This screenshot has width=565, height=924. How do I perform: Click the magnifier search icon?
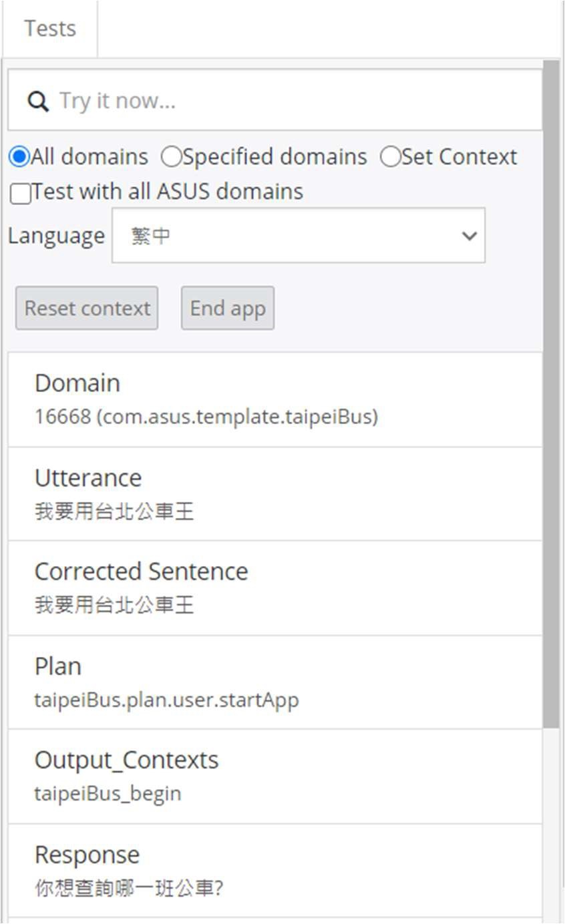pyautogui.click(x=38, y=101)
